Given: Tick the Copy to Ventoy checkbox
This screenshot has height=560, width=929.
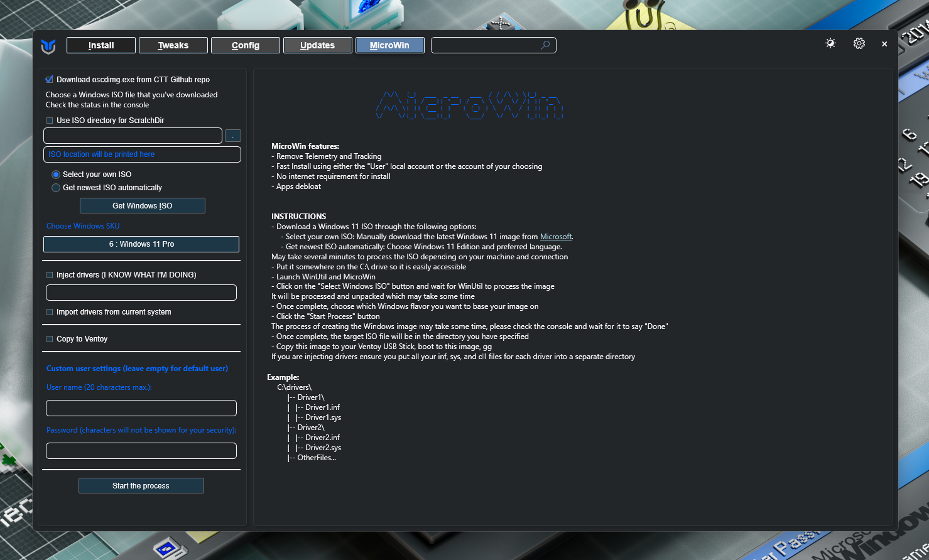Looking at the screenshot, I should point(50,339).
